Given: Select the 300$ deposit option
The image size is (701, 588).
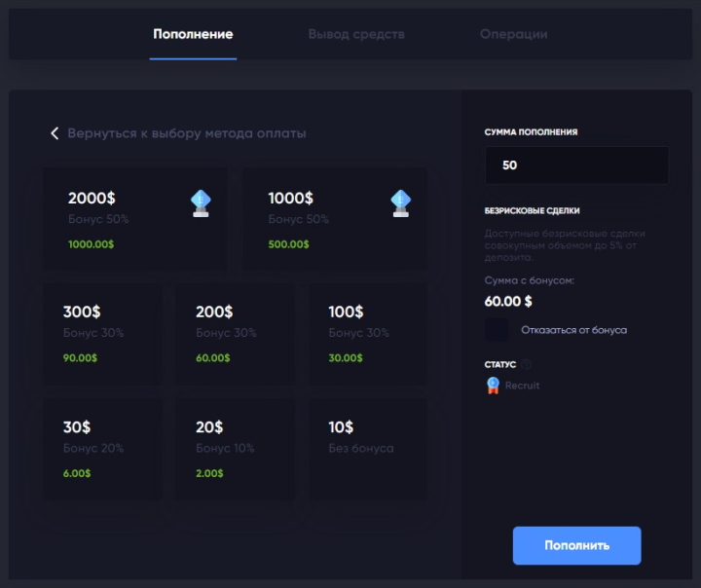Looking at the screenshot, I should 102,333.
